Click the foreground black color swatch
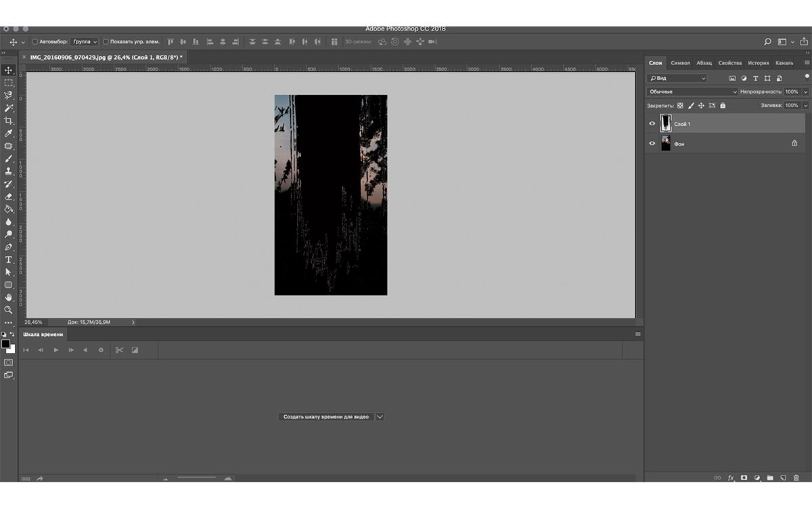Image resolution: width=812 pixels, height=508 pixels. pos(6,344)
